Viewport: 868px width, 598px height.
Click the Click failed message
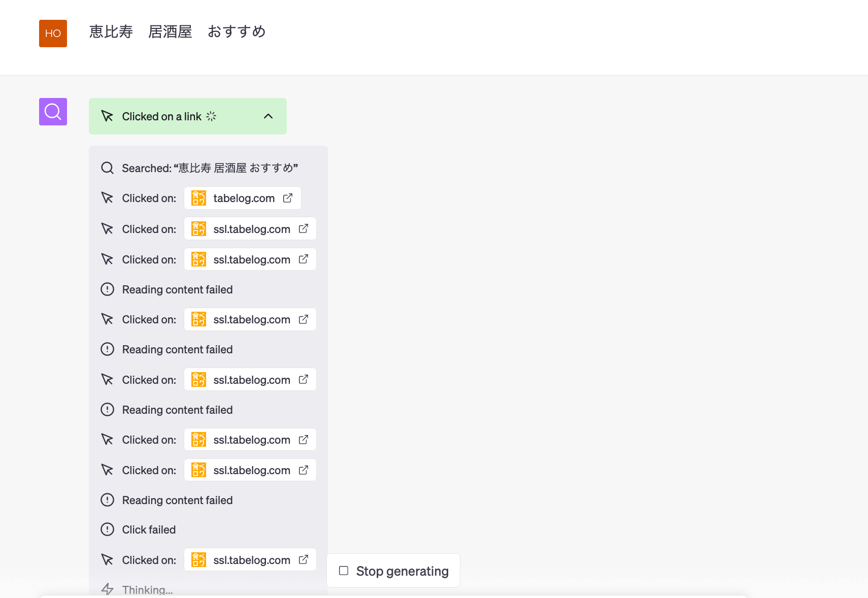coord(149,529)
